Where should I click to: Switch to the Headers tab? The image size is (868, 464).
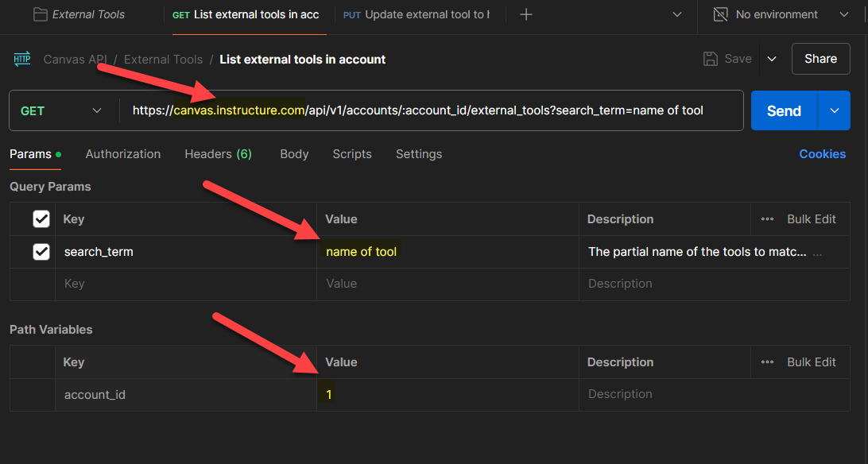pos(218,154)
